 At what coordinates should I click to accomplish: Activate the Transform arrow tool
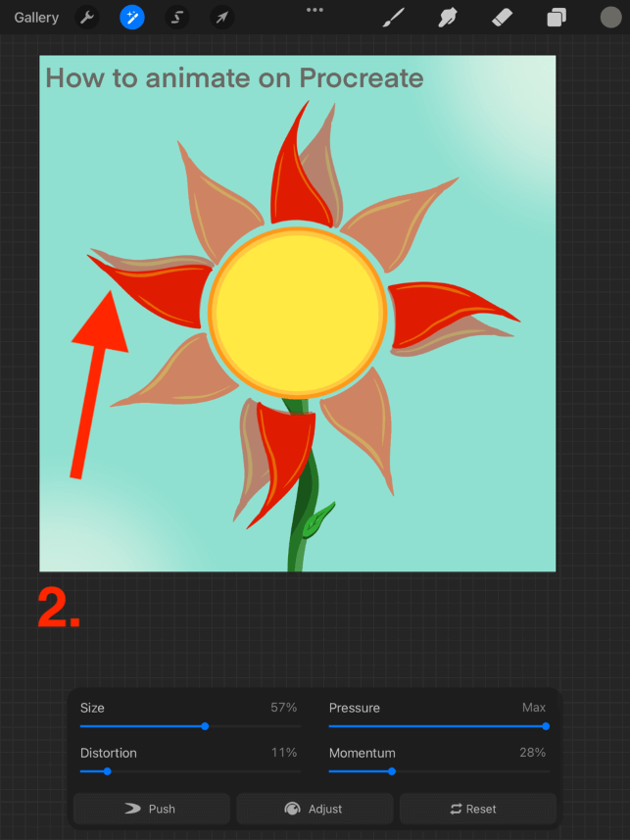pyautogui.click(x=221, y=18)
